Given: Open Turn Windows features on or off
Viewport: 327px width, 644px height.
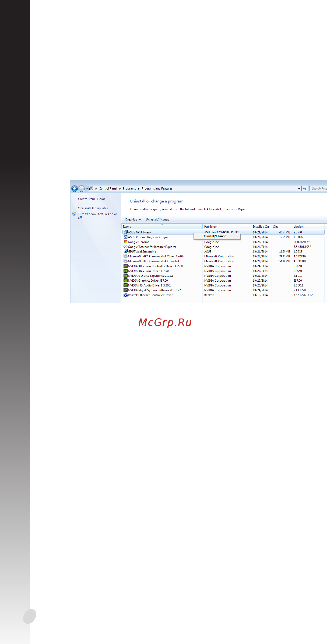Looking at the screenshot, I should 97,216.
